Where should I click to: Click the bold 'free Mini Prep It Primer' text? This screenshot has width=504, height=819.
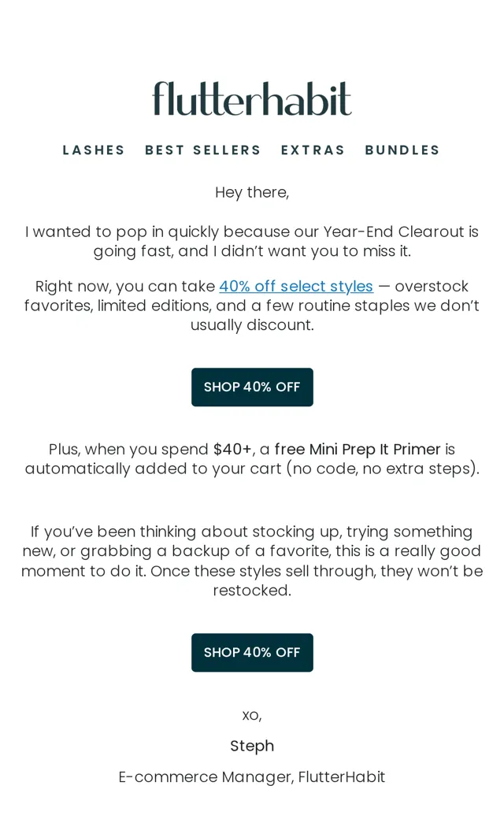click(358, 449)
